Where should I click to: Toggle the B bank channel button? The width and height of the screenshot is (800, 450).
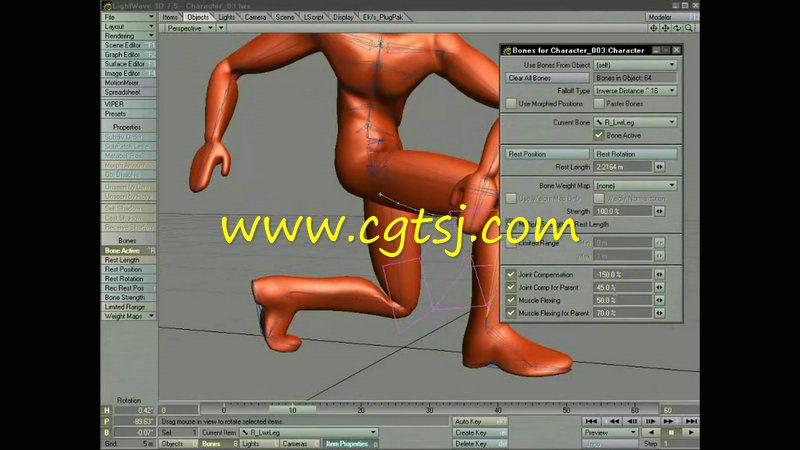(x=107, y=433)
